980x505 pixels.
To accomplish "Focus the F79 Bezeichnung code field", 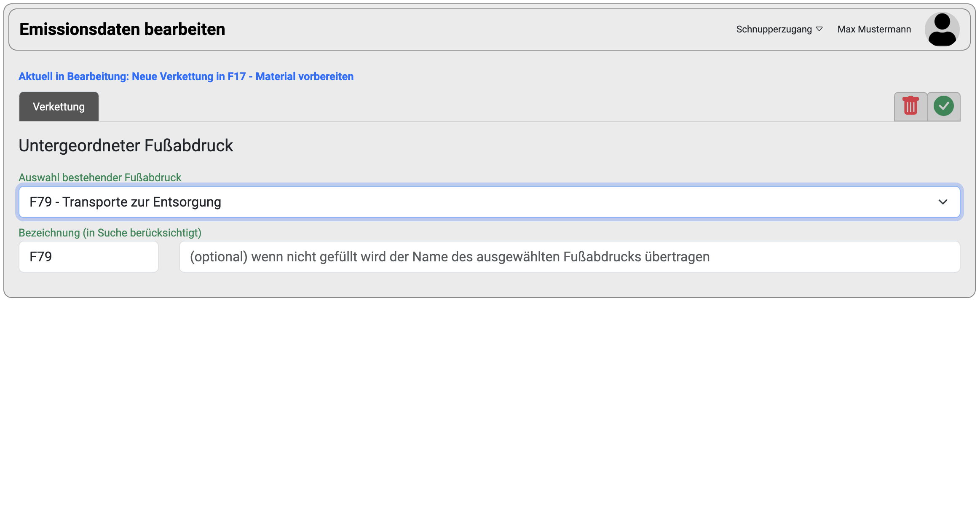I will 88,257.
